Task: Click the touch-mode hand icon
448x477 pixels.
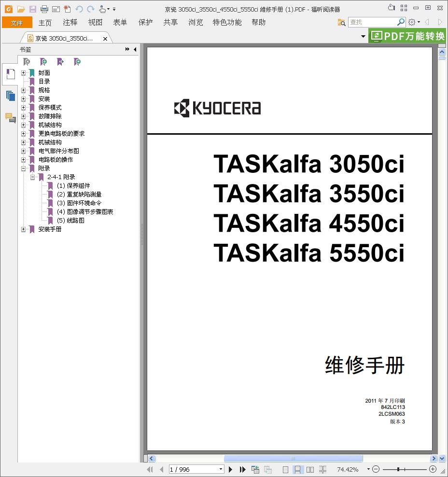Action: [102, 9]
